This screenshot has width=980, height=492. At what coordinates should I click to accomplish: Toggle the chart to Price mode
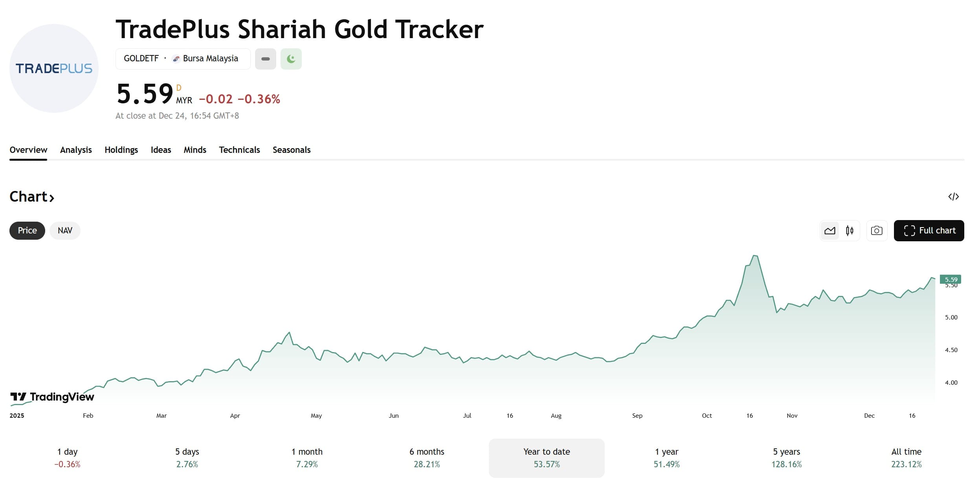pyautogui.click(x=27, y=231)
